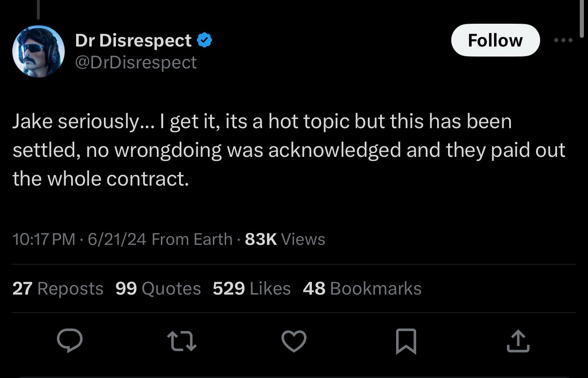Like the tweet with the heart icon
The image size is (588, 378).
pos(294,341)
